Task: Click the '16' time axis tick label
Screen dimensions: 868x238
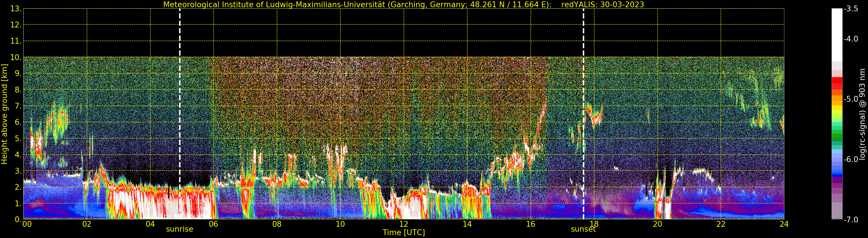Action: [x=531, y=224]
